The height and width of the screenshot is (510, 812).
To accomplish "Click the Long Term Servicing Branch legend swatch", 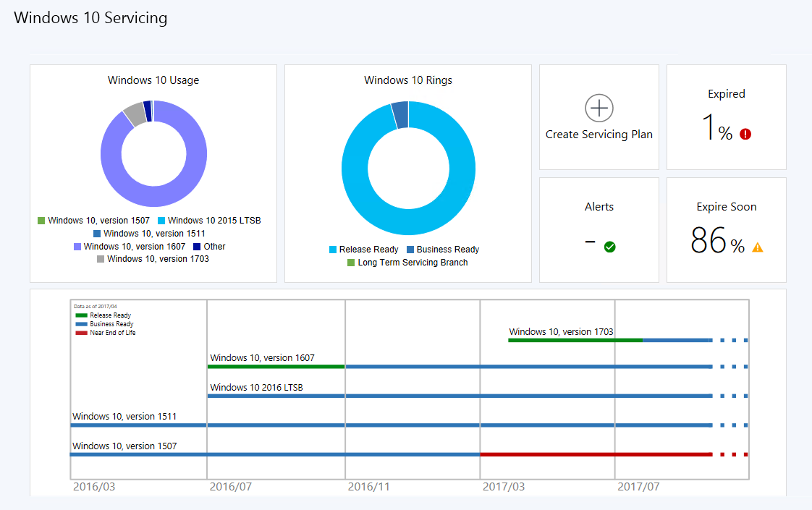I will [x=351, y=263].
